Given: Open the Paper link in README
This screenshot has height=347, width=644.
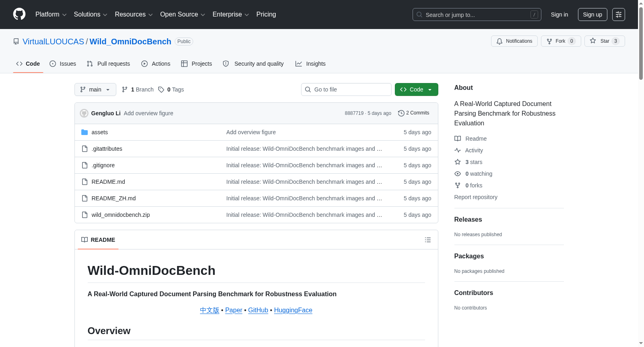Looking at the screenshot, I should click(233, 310).
